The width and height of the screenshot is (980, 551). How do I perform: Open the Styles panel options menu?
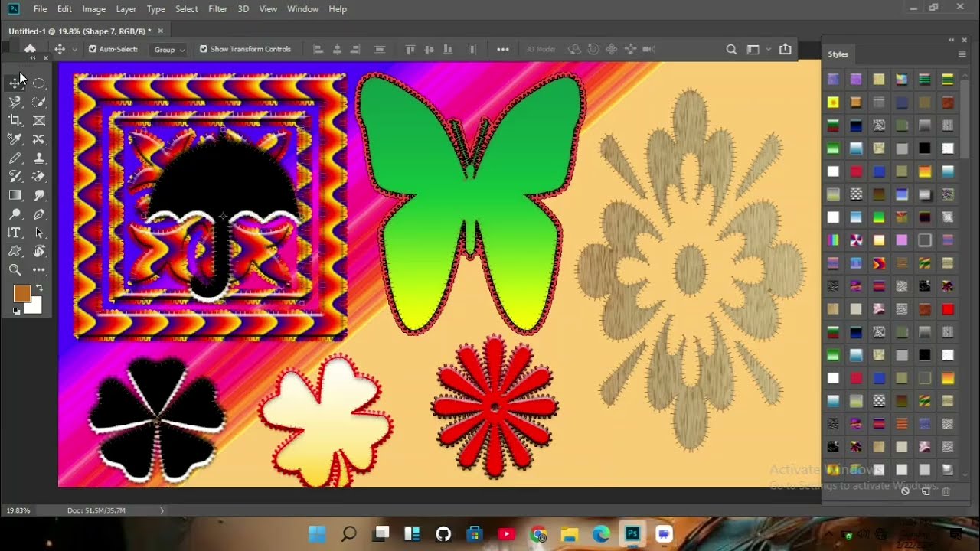(x=962, y=54)
